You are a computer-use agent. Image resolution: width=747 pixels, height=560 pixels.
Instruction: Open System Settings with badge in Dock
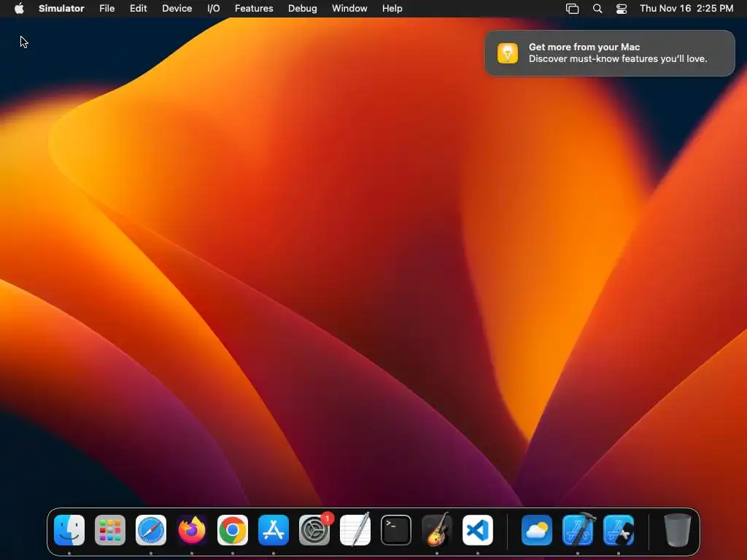point(314,530)
